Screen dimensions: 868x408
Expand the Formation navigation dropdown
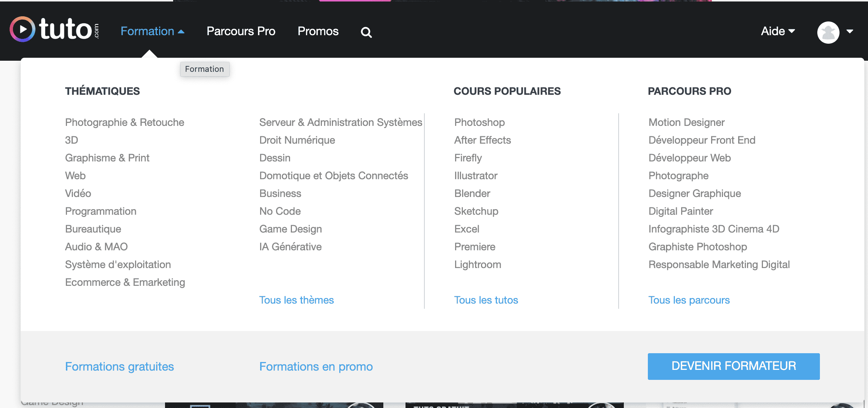tap(153, 31)
